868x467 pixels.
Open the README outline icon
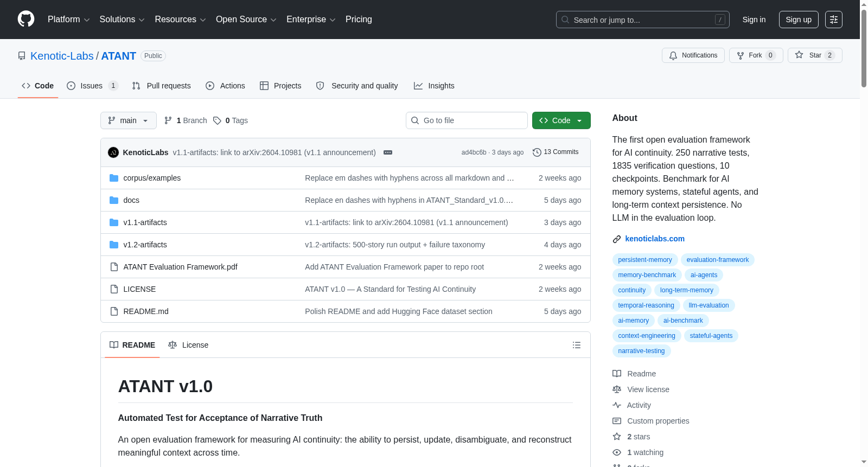pyautogui.click(x=577, y=345)
